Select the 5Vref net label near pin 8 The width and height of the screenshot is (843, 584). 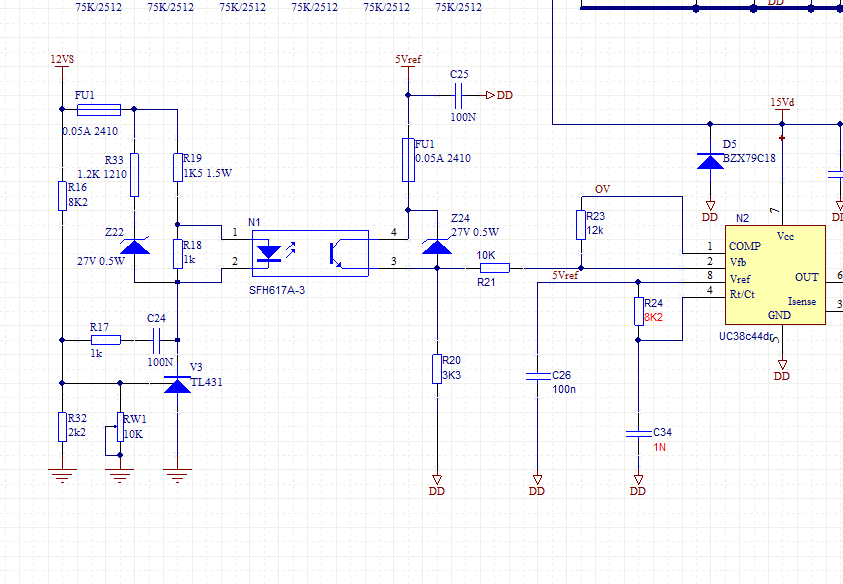(565, 275)
